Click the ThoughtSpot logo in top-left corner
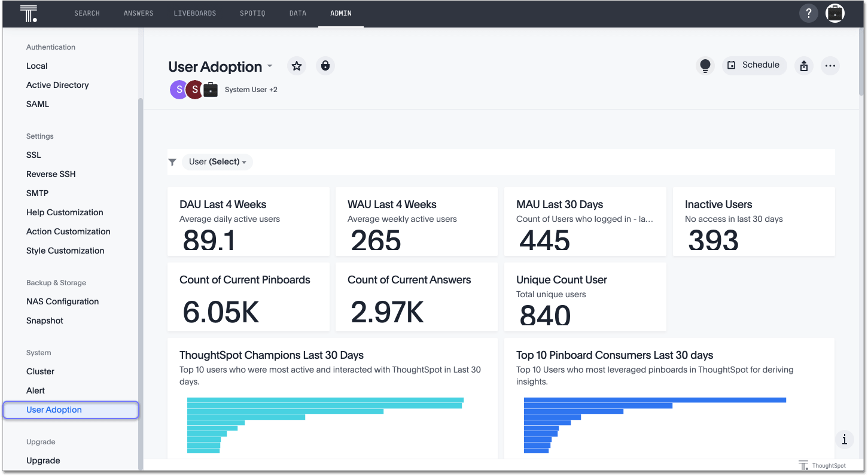The image size is (868, 476). tap(28, 13)
